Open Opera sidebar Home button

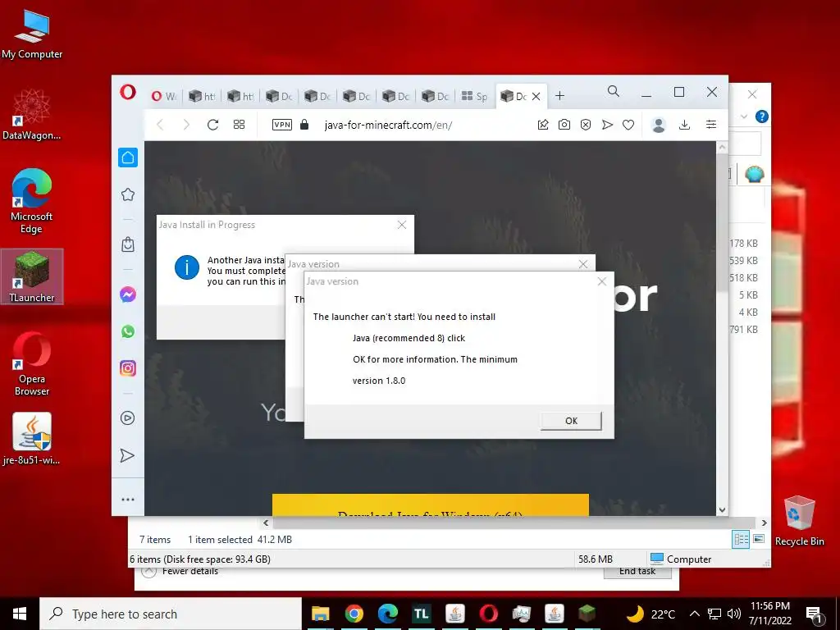click(x=128, y=157)
